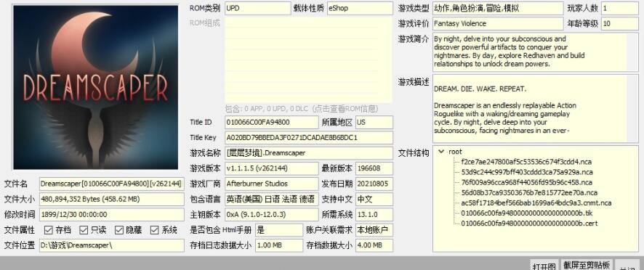
Task: Click the 最新版本 field showing 196608
Action: 374,168
